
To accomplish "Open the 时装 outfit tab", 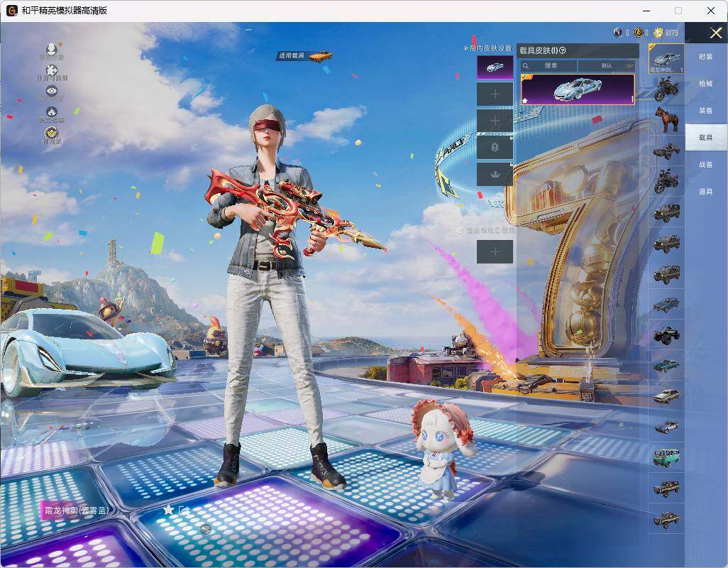I will pyautogui.click(x=706, y=57).
